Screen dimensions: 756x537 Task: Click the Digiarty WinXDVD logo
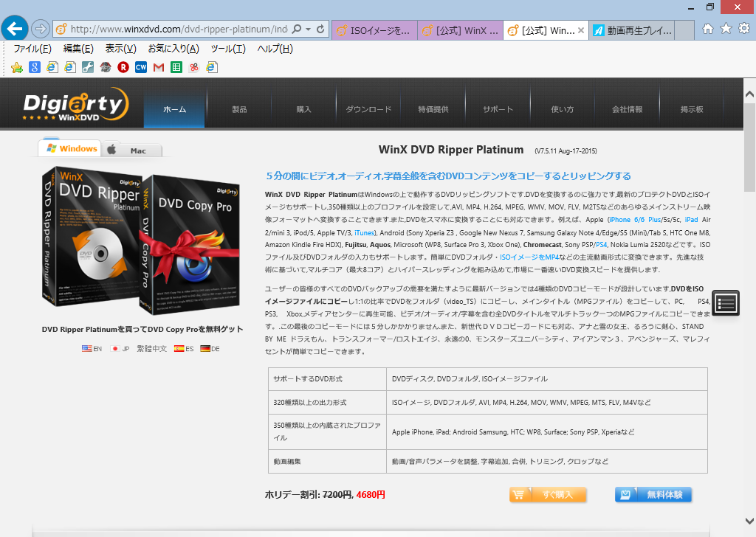coord(76,104)
